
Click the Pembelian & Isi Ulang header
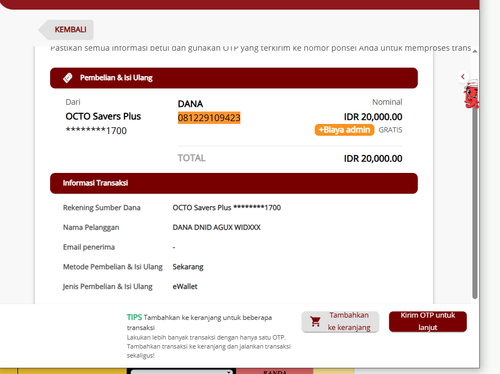[234, 78]
